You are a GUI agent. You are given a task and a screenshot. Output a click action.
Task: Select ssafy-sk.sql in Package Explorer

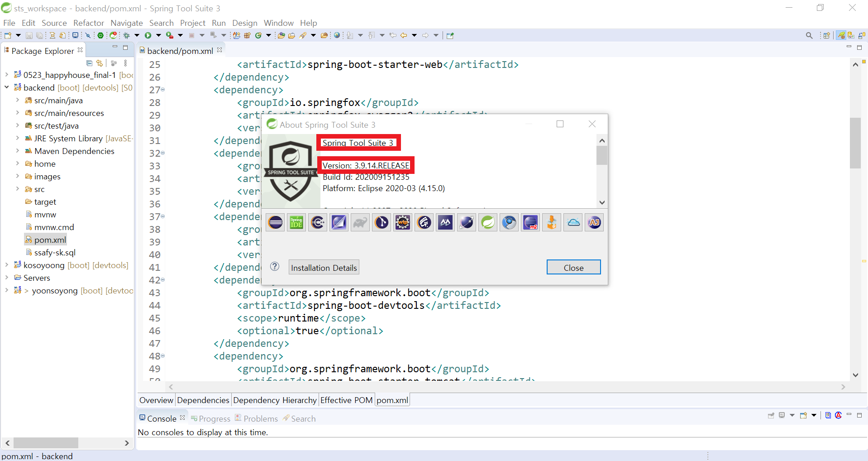click(50, 252)
